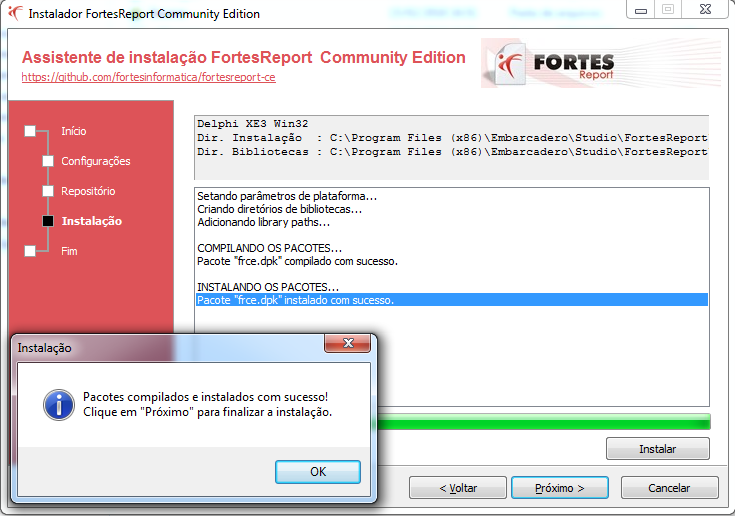
Task: Select the 'COMPILANDO OS PACOTES...' log line
Action: click(270, 248)
